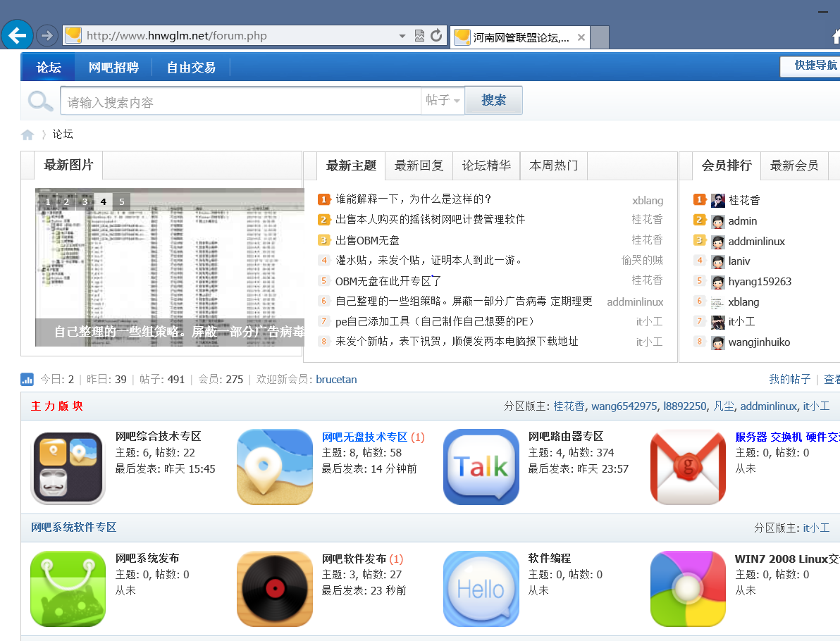Open the 网吧系统软件专区 category link
The width and height of the screenshot is (840, 641).
pos(74,528)
